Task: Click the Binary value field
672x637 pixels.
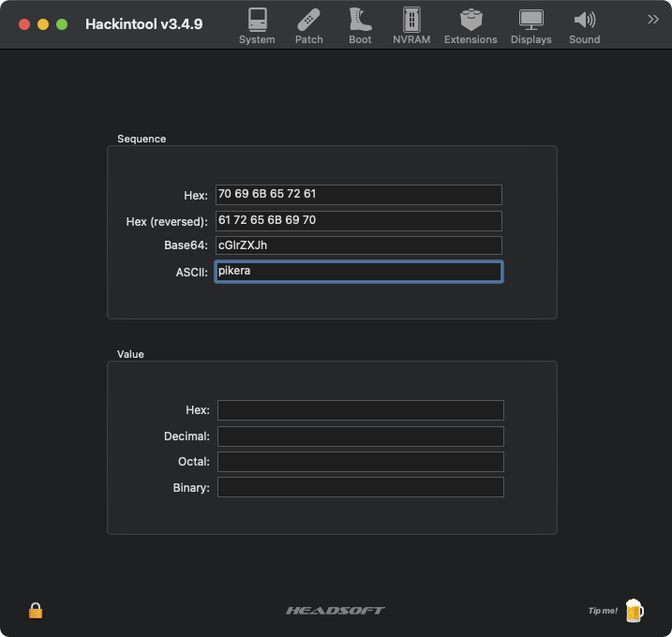Action: click(x=361, y=487)
